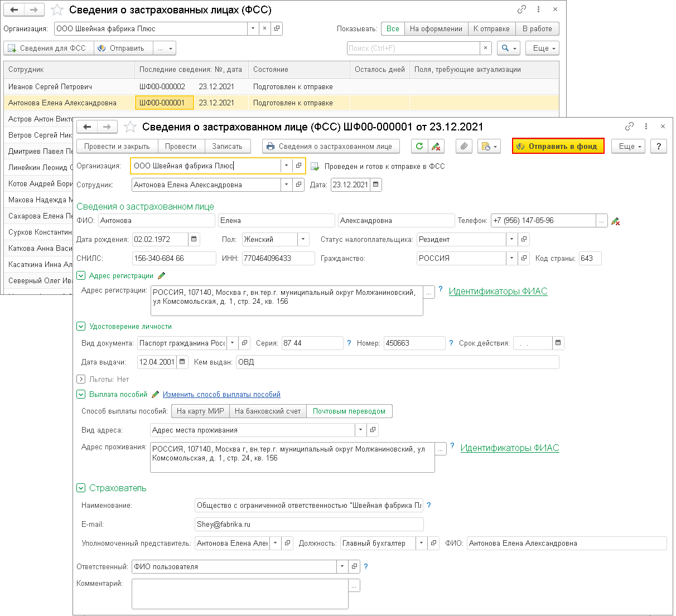Select На карту МИР payment method
676x616 pixels.
tap(200, 411)
